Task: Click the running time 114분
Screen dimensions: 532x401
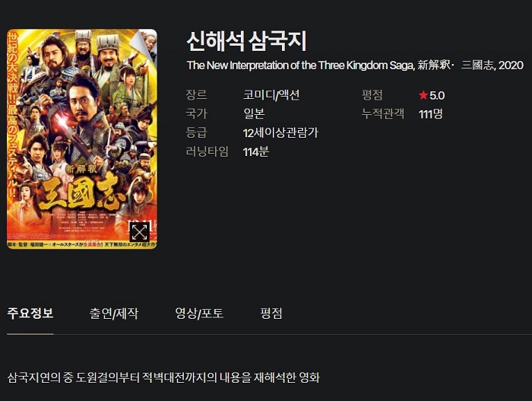Action: tap(256, 151)
